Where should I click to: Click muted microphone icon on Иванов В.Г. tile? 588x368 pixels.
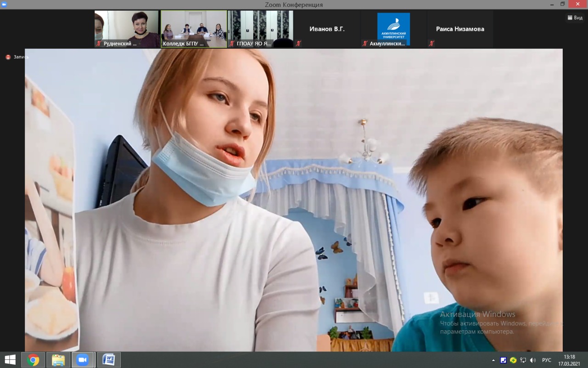pos(299,44)
